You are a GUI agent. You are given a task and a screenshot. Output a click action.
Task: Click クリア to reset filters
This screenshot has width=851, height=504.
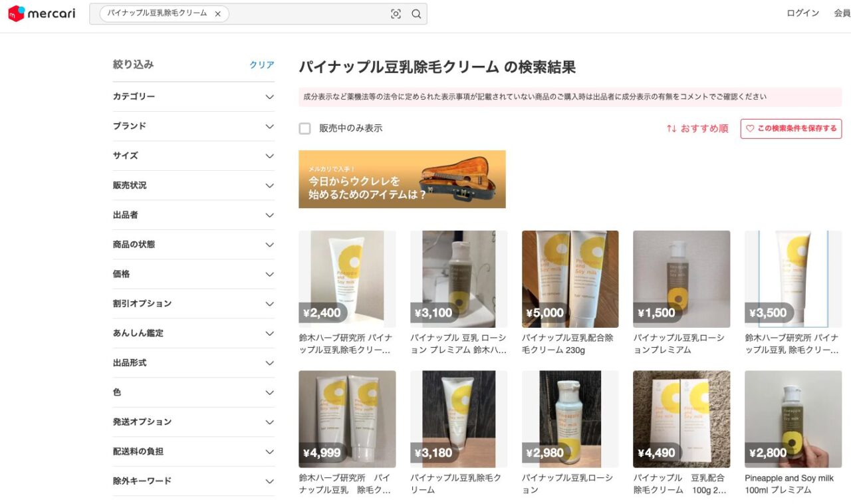[261, 65]
